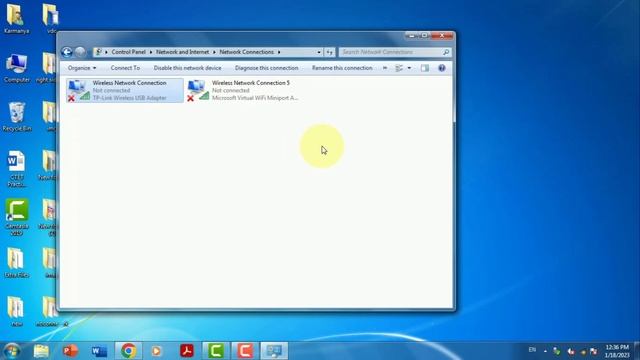Open the view options dropdown arrow
The height and width of the screenshot is (360, 640).
point(409,68)
